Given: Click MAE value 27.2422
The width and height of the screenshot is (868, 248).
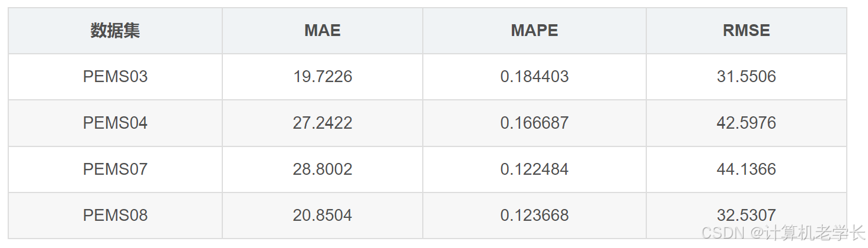Looking at the screenshot, I should [x=323, y=123].
